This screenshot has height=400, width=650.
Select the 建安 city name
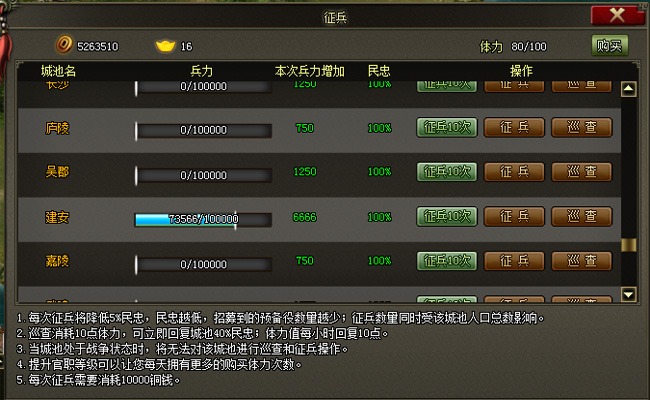(x=57, y=217)
